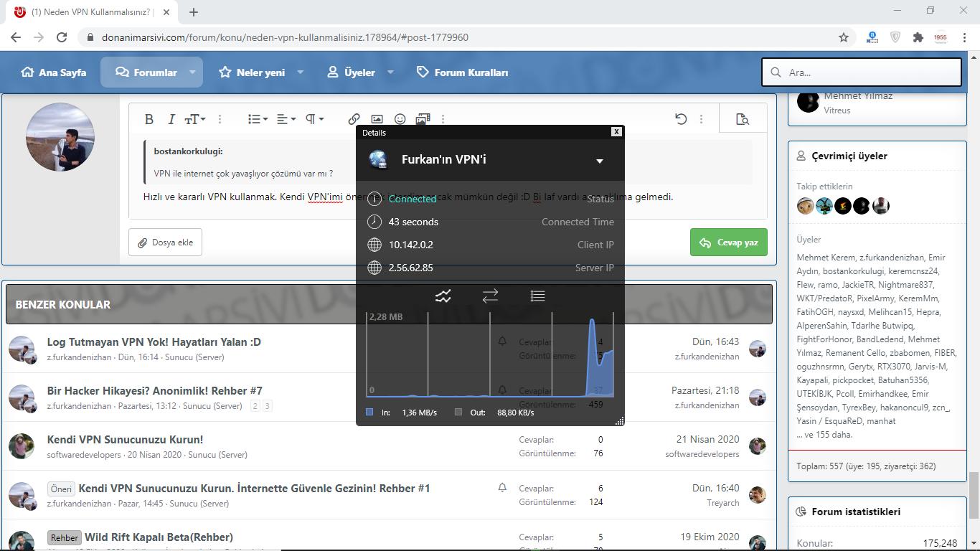Click the Client IP value 10.142.0.2
980x551 pixels.
pyautogui.click(x=411, y=245)
